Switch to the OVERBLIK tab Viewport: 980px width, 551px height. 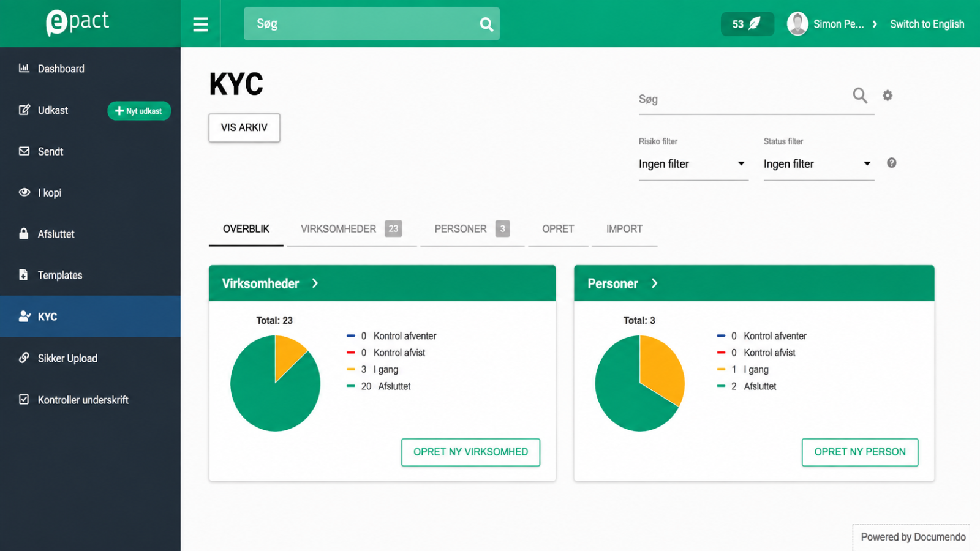[x=246, y=229]
